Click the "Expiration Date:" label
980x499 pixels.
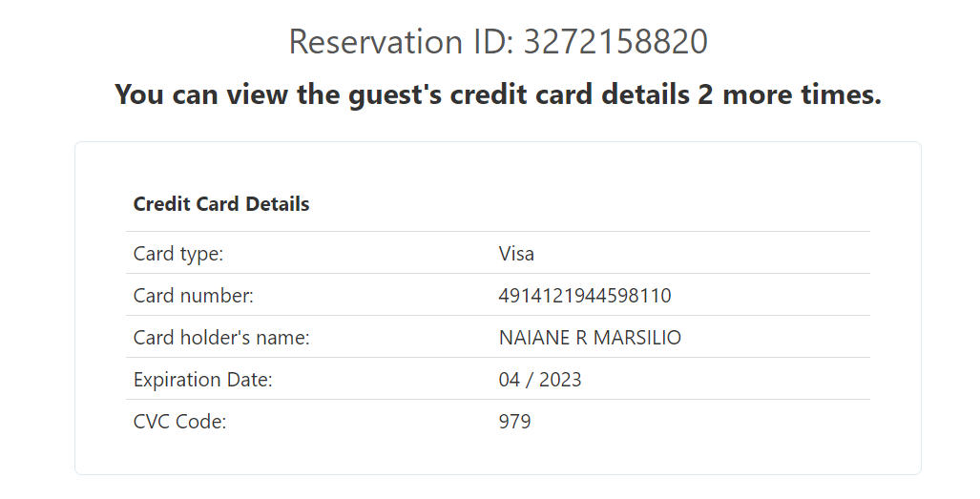coord(203,380)
